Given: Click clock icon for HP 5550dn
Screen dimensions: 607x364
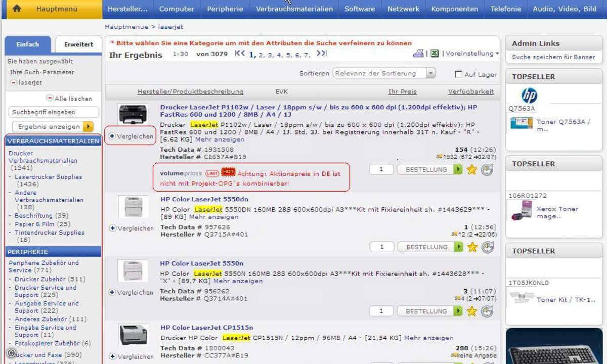Looking at the screenshot, I should coord(487,247).
